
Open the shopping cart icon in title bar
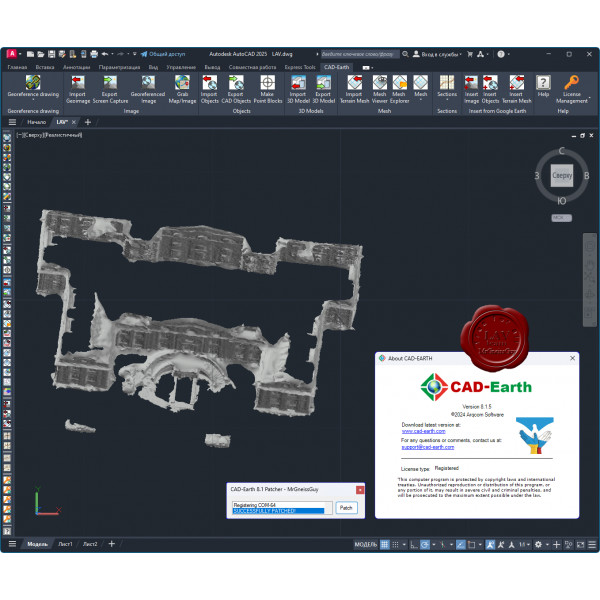tap(470, 54)
